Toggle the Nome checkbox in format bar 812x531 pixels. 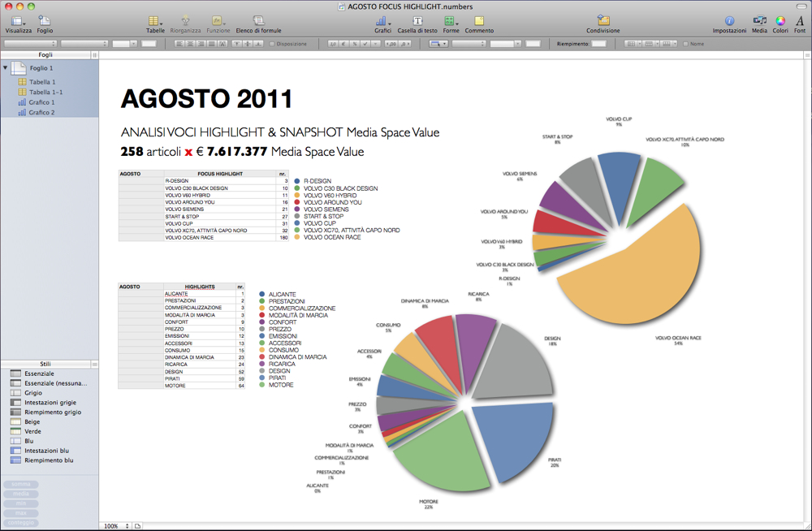coord(685,44)
